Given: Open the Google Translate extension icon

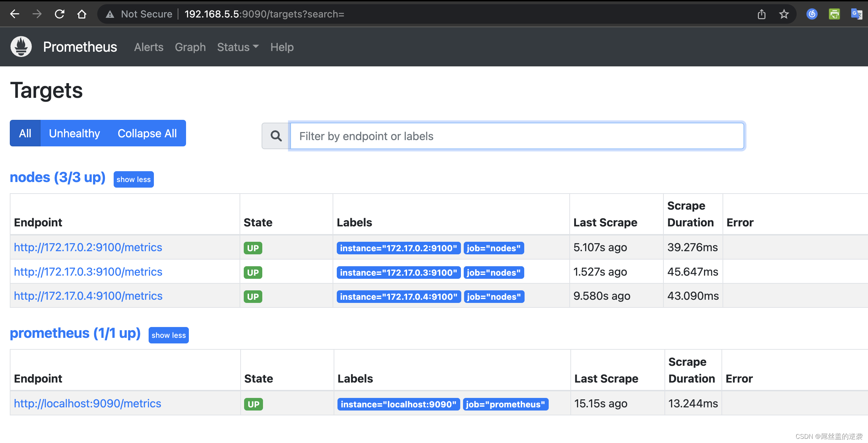Looking at the screenshot, I should (x=856, y=14).
